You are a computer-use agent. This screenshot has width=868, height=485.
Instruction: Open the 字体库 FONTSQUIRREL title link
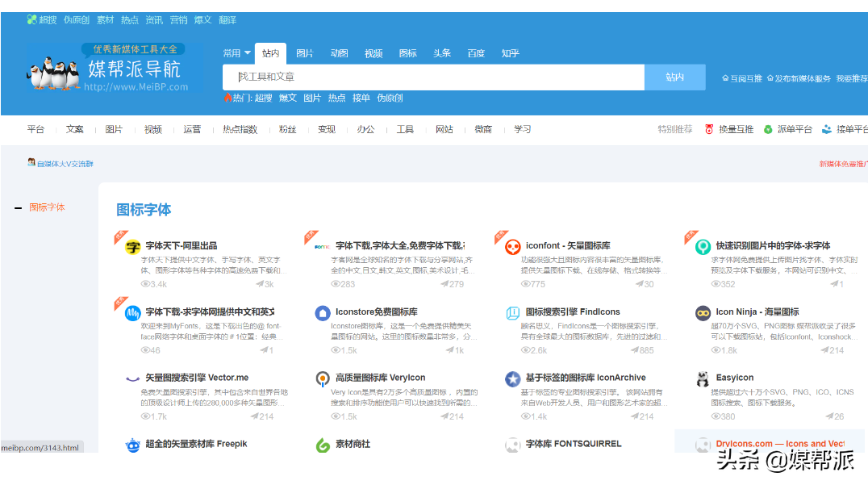pyautogui.click(x=574, y=444)
